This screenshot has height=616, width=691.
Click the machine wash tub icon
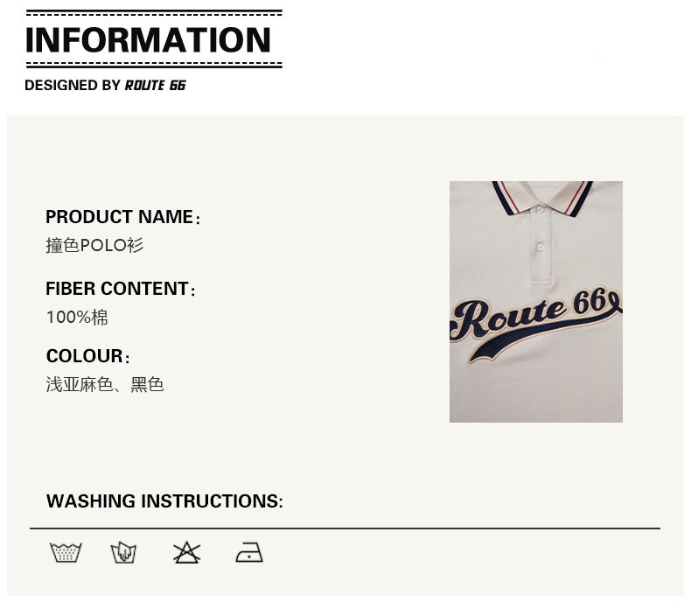tap(66, 553)
